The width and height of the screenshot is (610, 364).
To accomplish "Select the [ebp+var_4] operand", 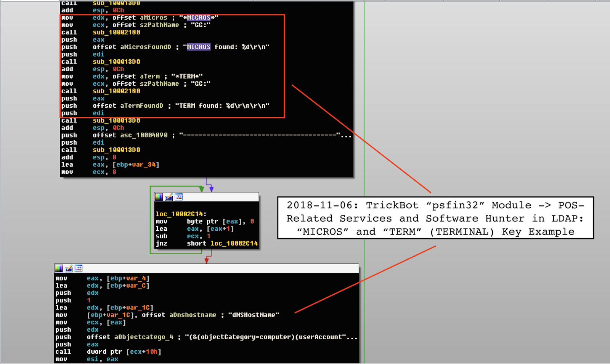I will tap(128, 278).
